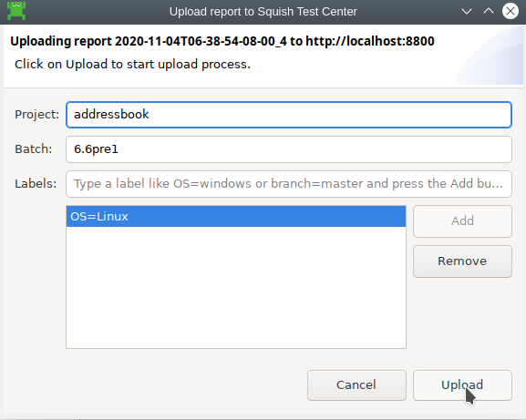Click the greyed-out Add button
526x420 pixels.
(462, 221)
